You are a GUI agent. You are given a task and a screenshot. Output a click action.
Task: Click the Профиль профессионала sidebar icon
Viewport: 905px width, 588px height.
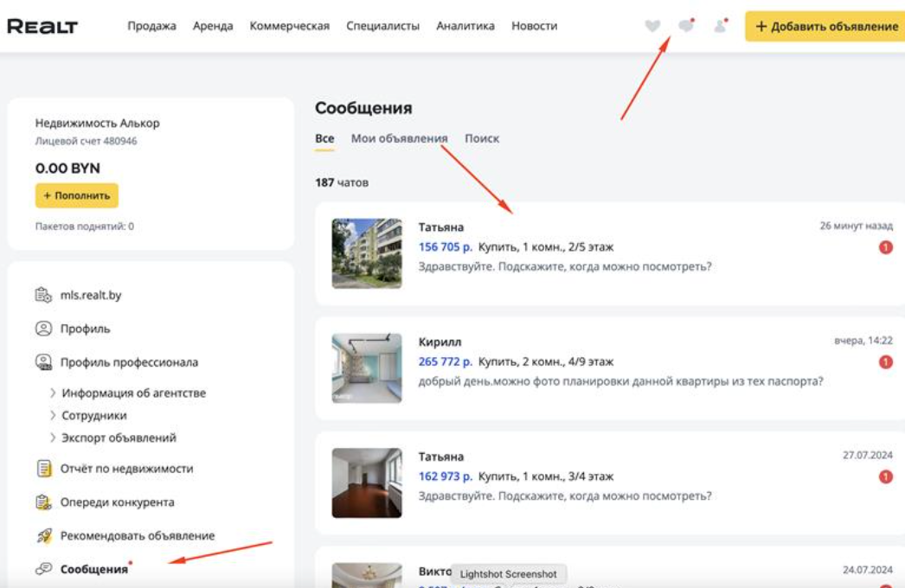point(43,361)
